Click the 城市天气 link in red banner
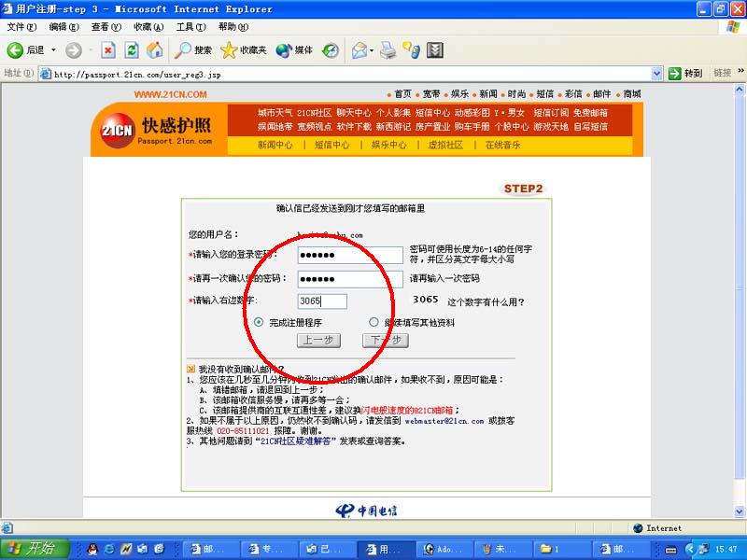The image size is (747, 560). 275,113
